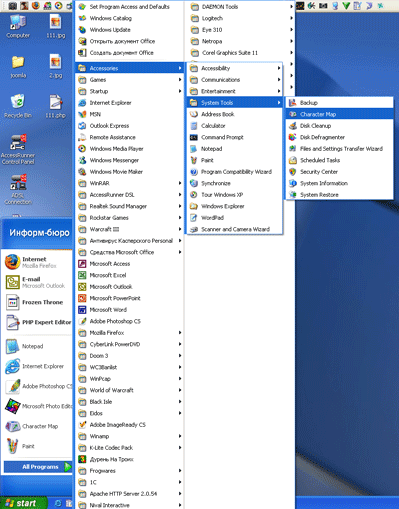
Task: Open PHP Expert Editor from start menu
Action: 37,322
